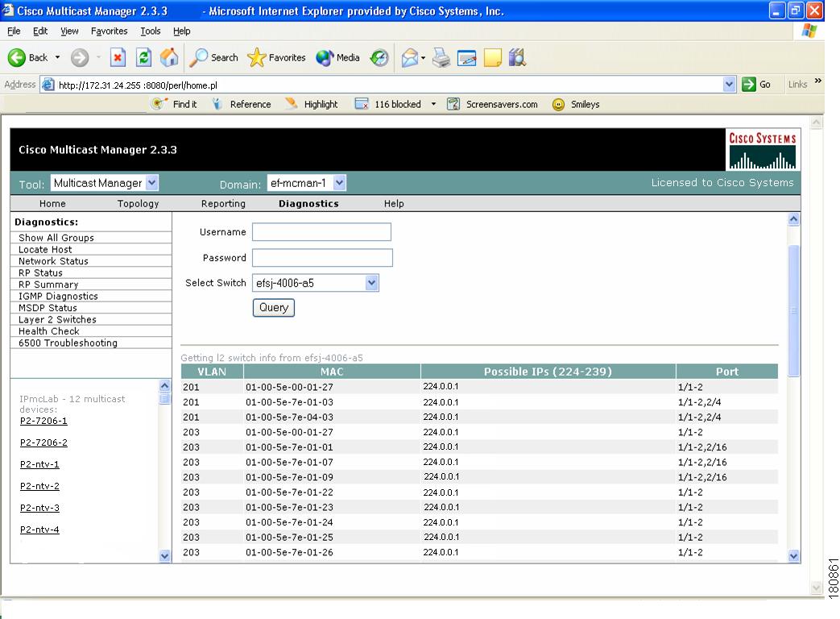Screen dimensions: 840x619
Task: Expand the Back button history arrow
Action: [57, 57]
